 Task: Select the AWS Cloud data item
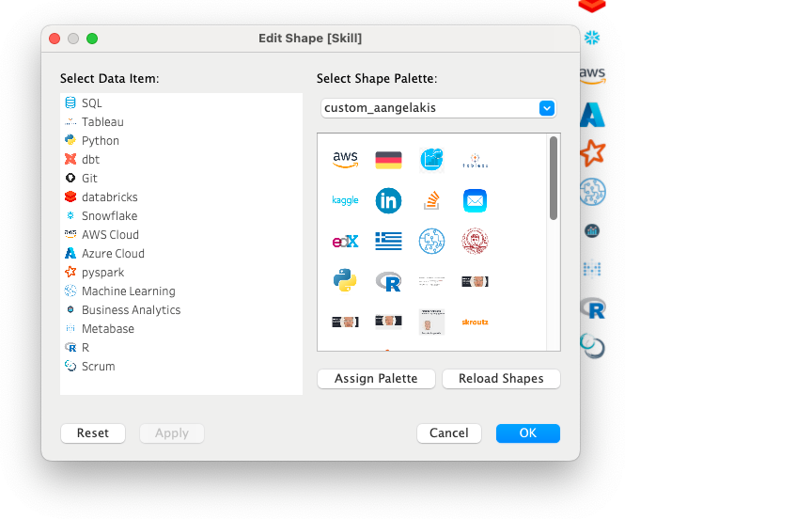pos(181,235)
